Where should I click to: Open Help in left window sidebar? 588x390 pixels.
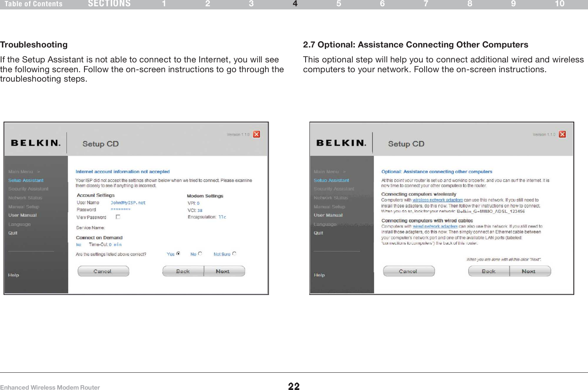13,275
